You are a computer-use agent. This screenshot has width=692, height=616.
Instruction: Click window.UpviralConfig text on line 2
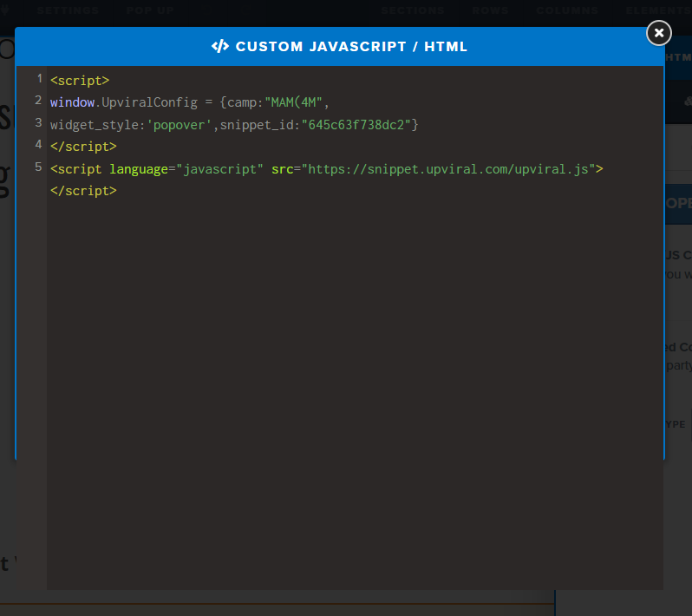pos(124,102)
